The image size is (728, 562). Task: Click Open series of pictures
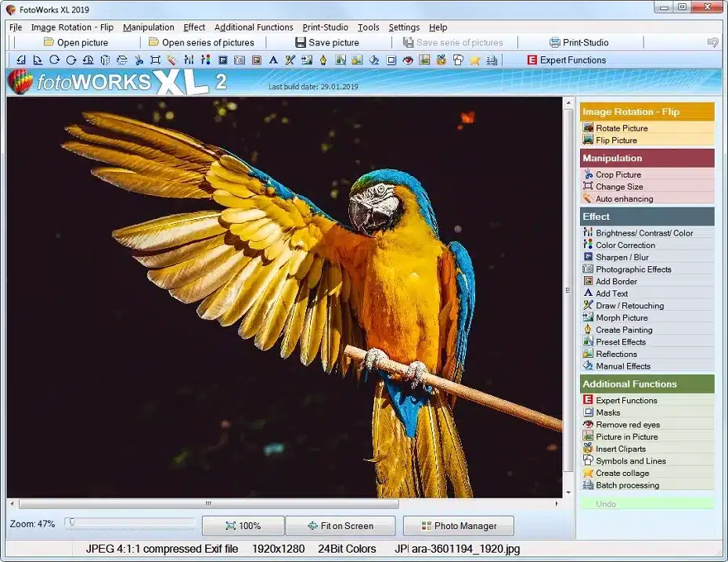pyautogui.click(x=201, y=43)
